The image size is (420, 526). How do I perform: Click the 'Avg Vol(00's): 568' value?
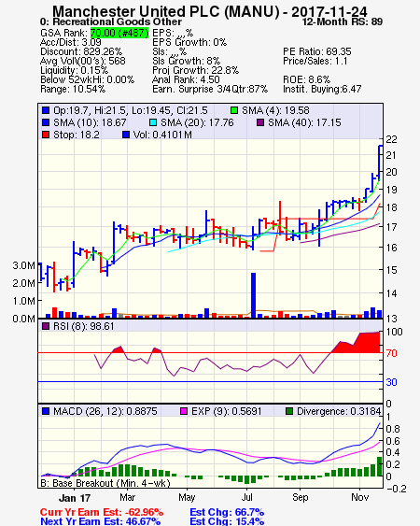[x=83, y=61]
